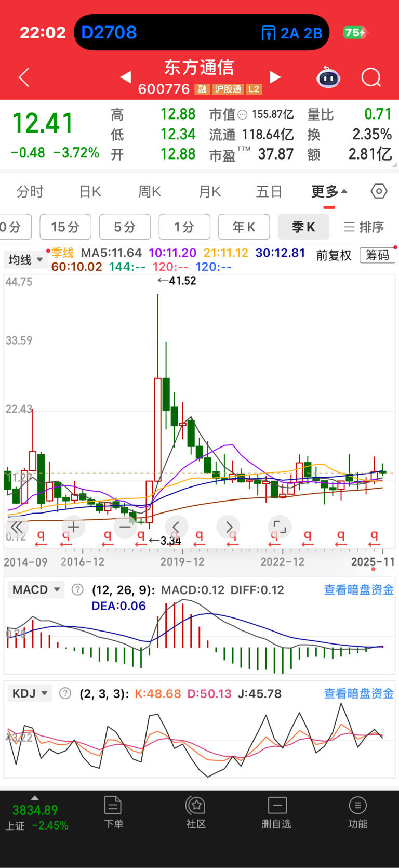Zoom out the chart with minus control

(x=125, y=527)
